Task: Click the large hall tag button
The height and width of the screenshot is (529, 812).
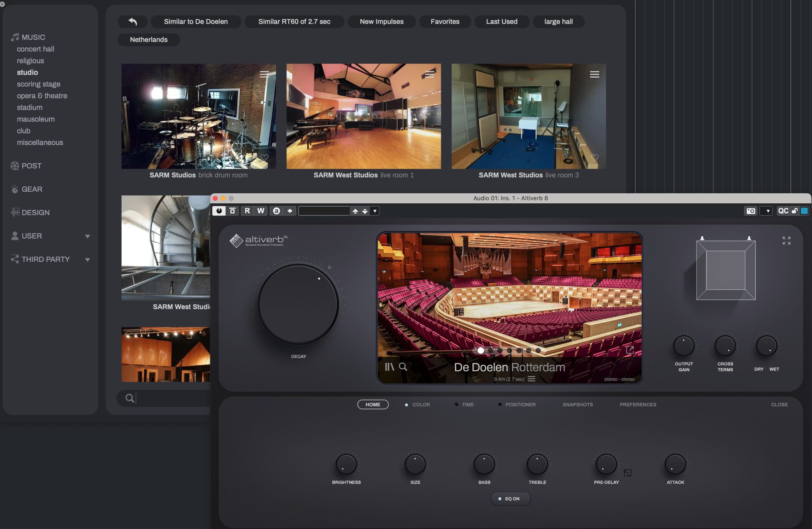Action: pos(558,22)
